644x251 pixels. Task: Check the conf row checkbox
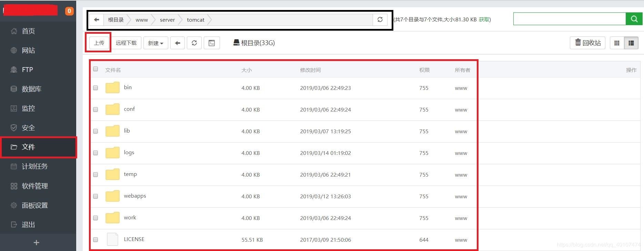point(95,109)
